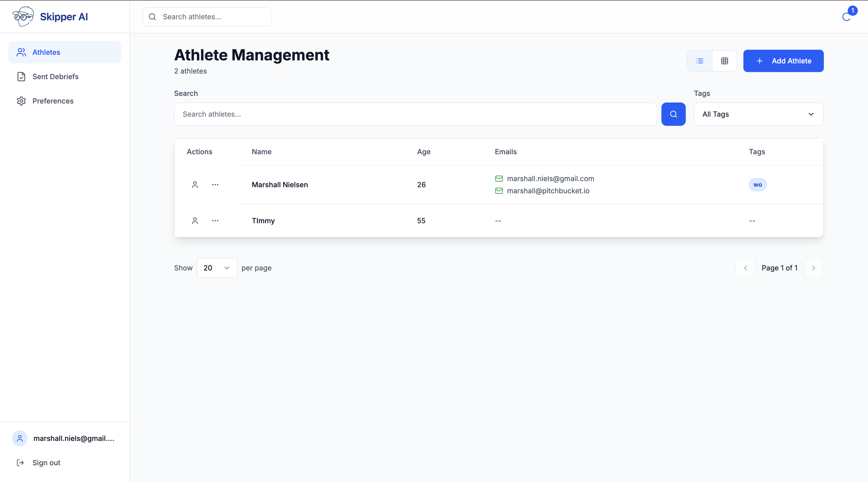Go to previous page chevron
This screenshot has height=481, width=868.
click(x=745, y=268)
